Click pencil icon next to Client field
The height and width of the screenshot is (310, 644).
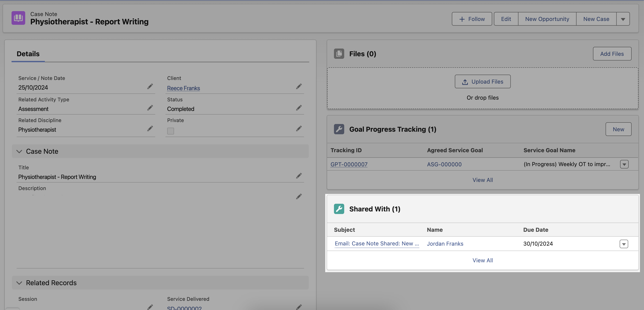[299, 87]
